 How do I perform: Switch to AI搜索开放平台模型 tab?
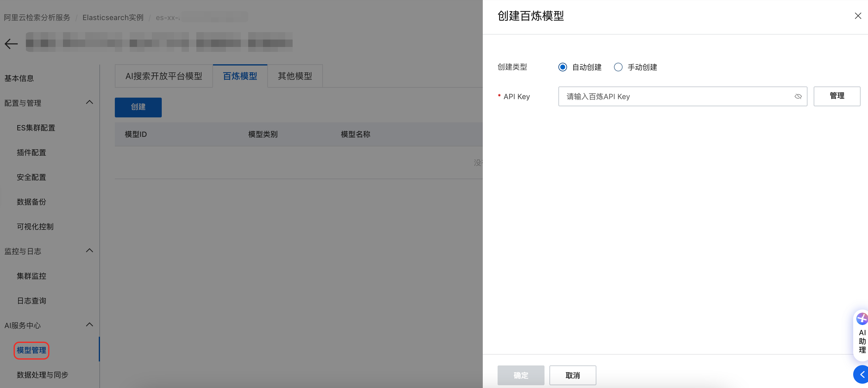164,76
